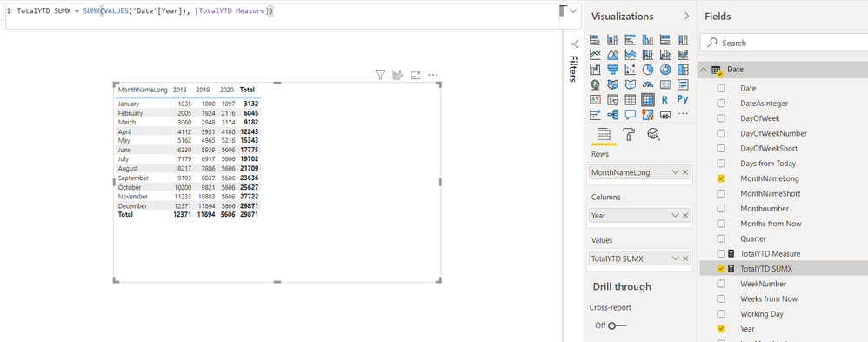The height and width of the screenshot is (342, 868).
Task: Select the Stacked bar chart visual
Action: tap(595, 40)
